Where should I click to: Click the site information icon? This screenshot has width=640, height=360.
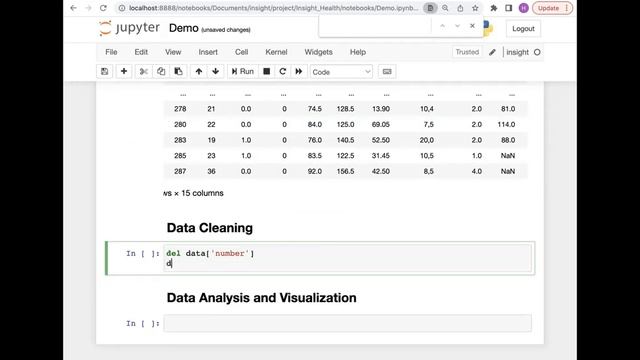[x=122, y=8]
